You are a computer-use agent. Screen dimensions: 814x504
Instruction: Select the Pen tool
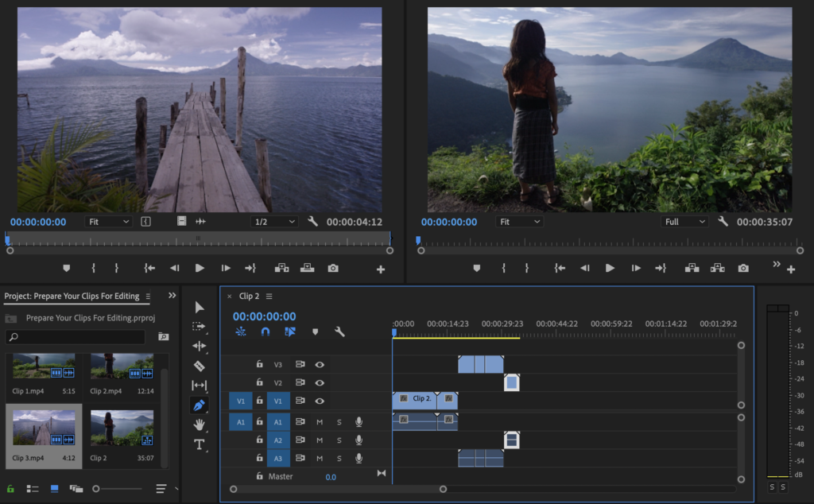[x=199, y=405]
